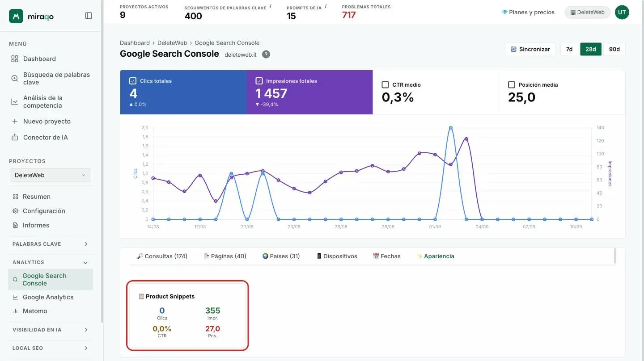Click the chart icon beside Google Analytics
This screenshot has height=361, width=644.
[15, 297]
